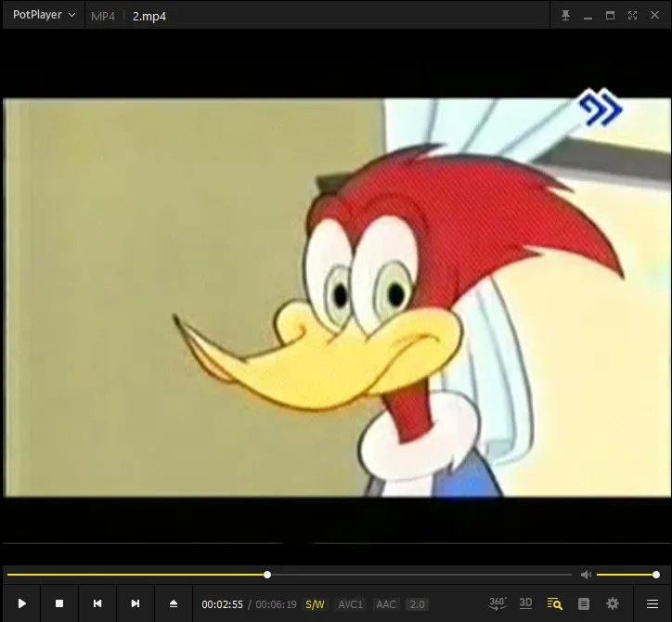Toggle the S/W decoder mode
672x622 pixels.
(x=315, y=604)
